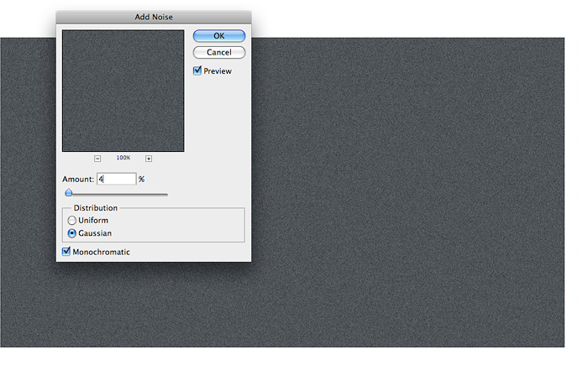Enable the Preview checkbox
Image resolution: width=588 pixels, height=365 pixels.
pyautogui.click(x=197, y=71)
